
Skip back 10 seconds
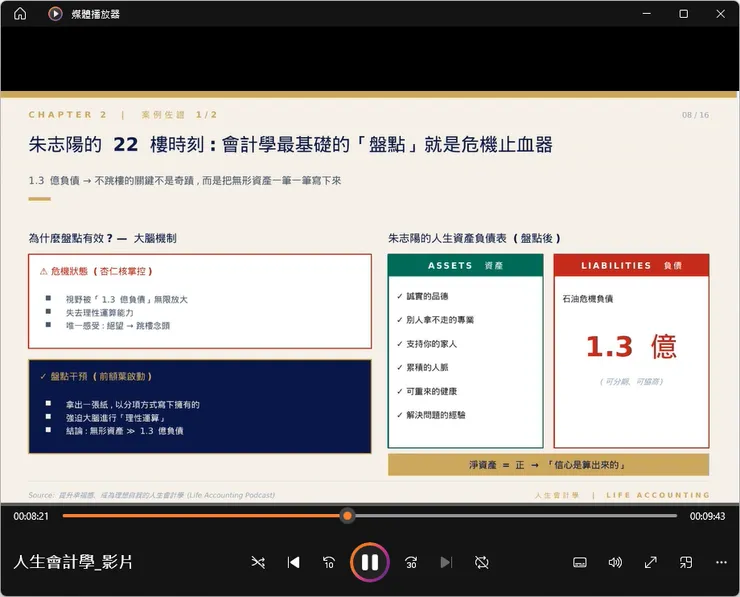[329, 562]
